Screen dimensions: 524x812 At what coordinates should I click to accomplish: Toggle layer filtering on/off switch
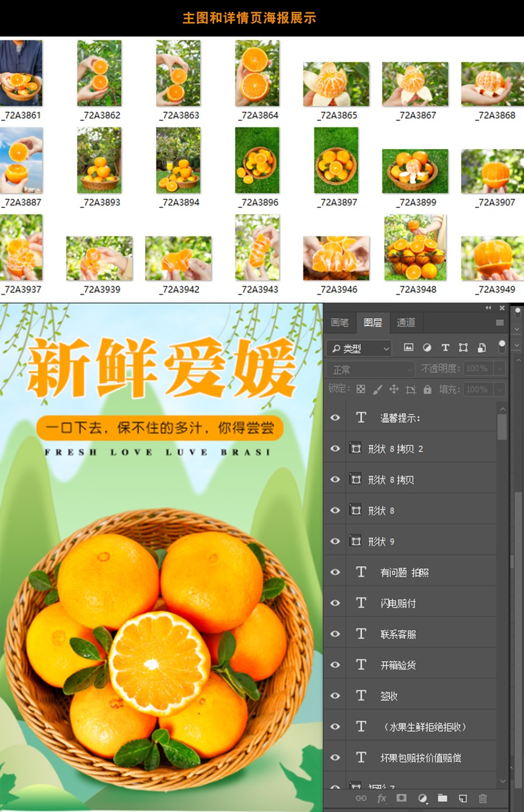(x=502, y=347)
